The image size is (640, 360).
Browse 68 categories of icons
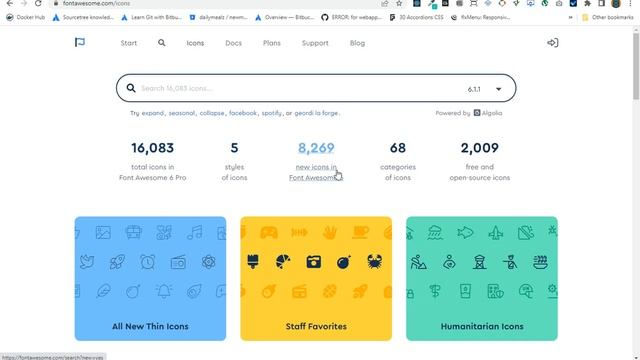(398, 161)
